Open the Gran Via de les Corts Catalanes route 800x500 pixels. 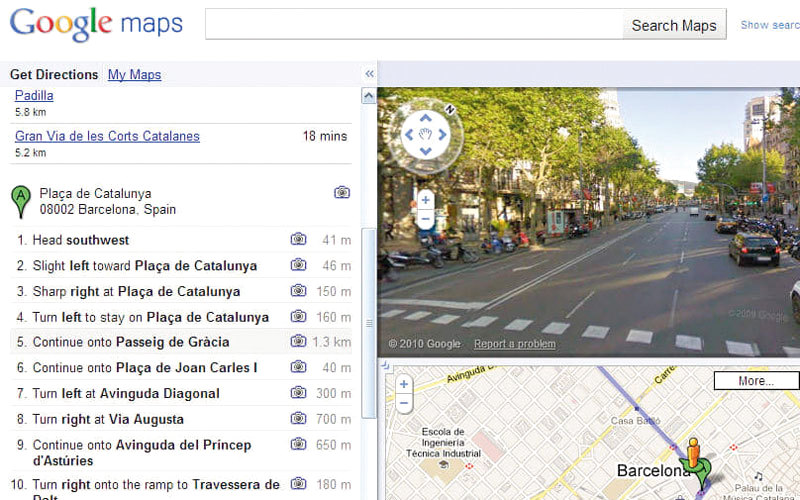coord(107,136)
